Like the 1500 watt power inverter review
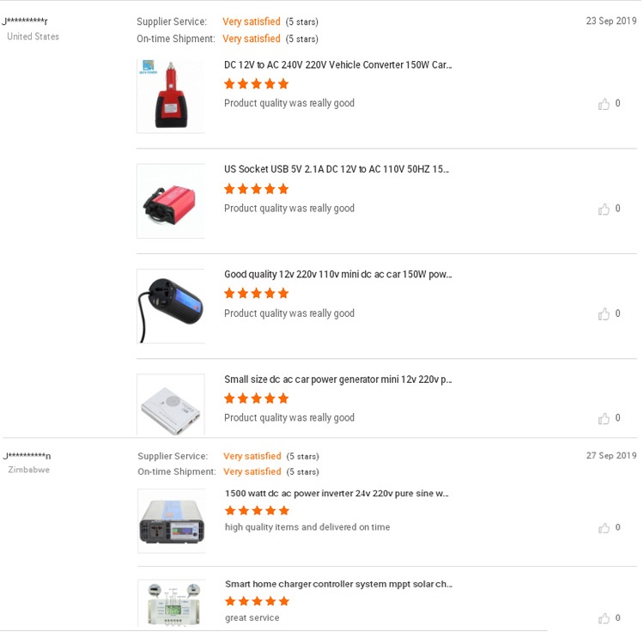This screenshot has width=644, height=644. (x=605, y=528)
